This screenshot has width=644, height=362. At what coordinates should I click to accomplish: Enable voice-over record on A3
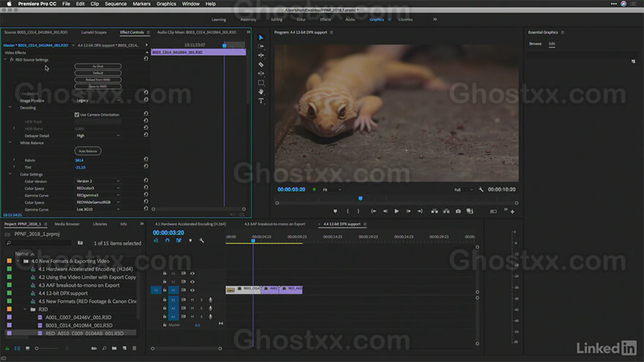[211, 317]
